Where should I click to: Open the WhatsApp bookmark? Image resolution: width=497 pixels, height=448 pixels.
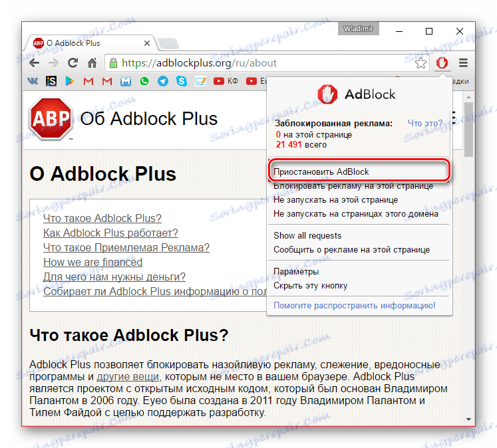pos(144,81)
